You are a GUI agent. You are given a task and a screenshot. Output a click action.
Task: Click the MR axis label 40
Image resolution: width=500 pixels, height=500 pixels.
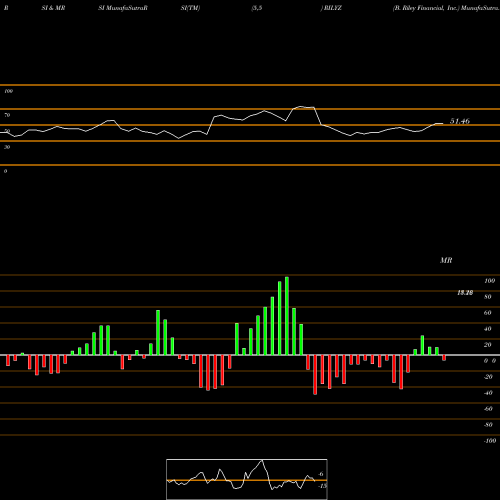point(488,329)
